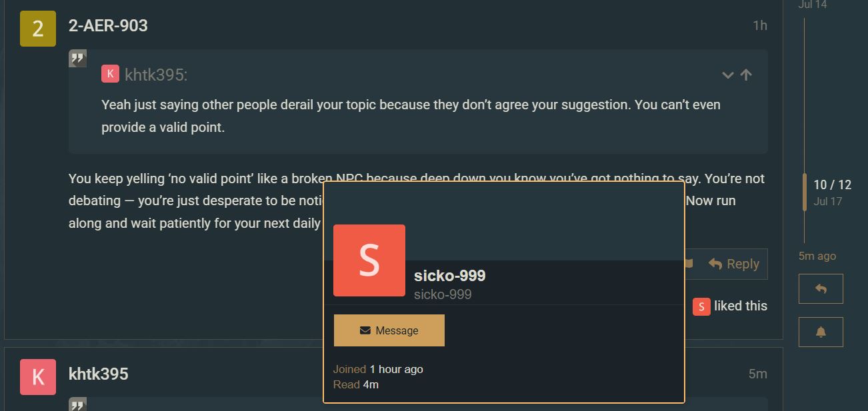Open sicko-999's large profile avatar
This screenshot has height=411, width=868.
click(369, 260)
